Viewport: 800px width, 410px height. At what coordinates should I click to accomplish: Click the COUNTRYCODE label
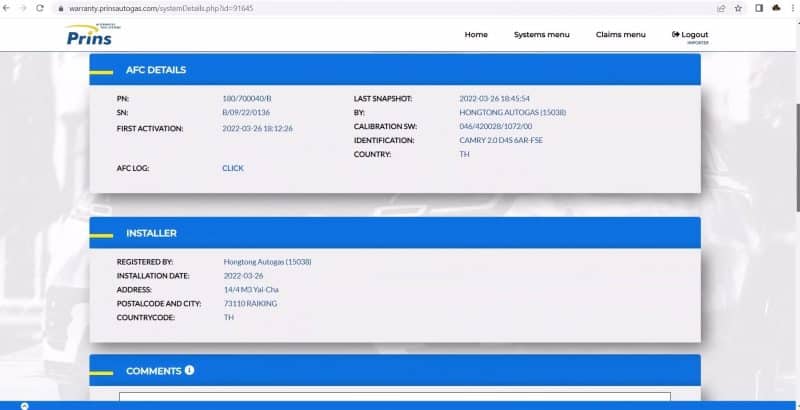(145, 317)
